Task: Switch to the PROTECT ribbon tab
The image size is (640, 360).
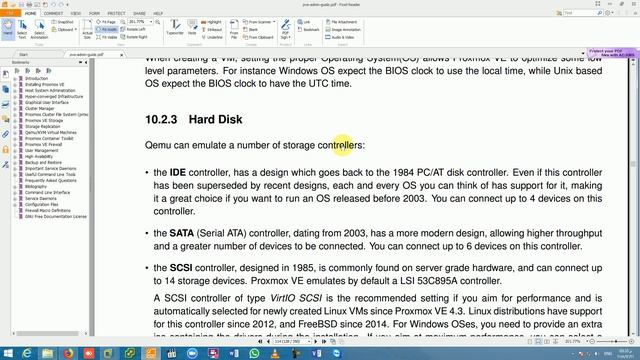Action: click(116, 13)
